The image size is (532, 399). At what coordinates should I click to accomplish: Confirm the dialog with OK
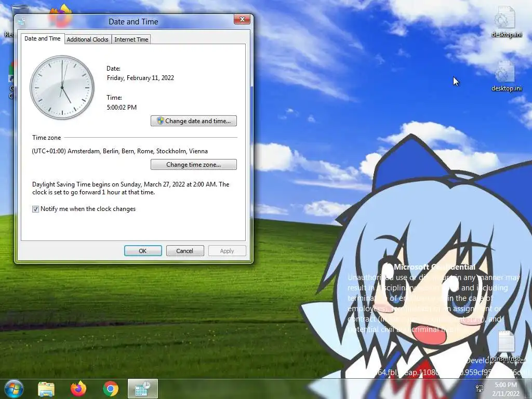coord(143,251)
